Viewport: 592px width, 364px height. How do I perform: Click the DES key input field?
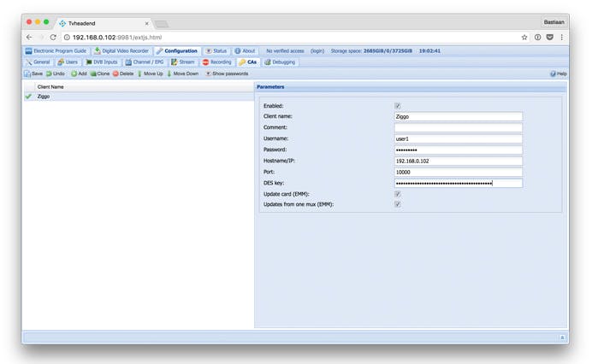459,184
